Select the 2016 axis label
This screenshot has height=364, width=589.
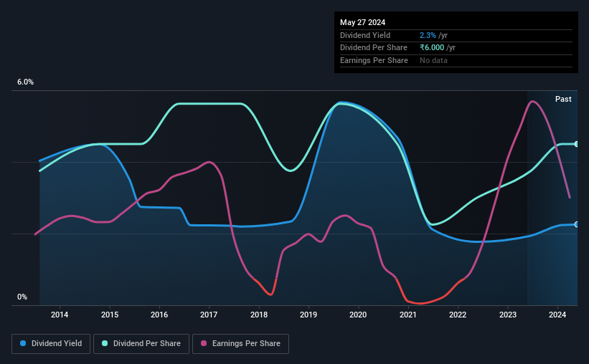(159, 315)
